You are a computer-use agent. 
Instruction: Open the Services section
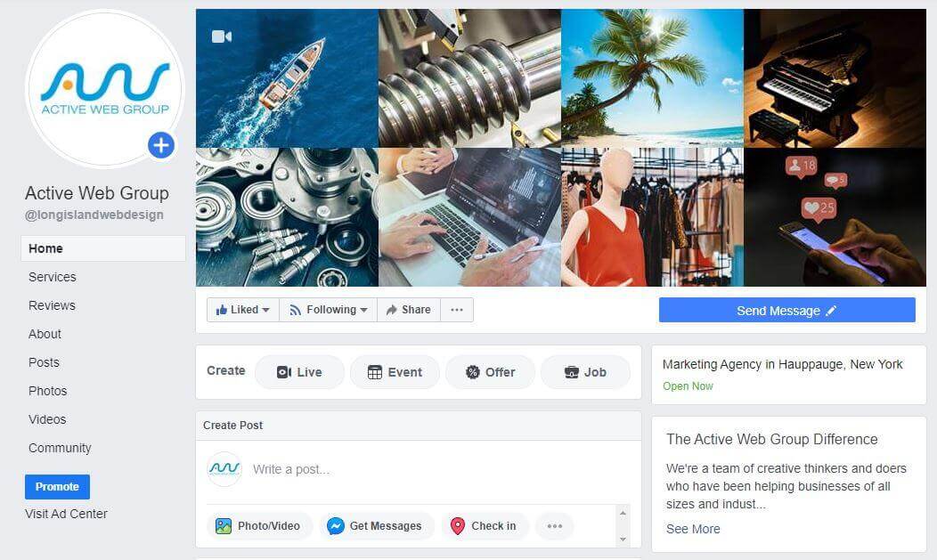pos(53,277)
